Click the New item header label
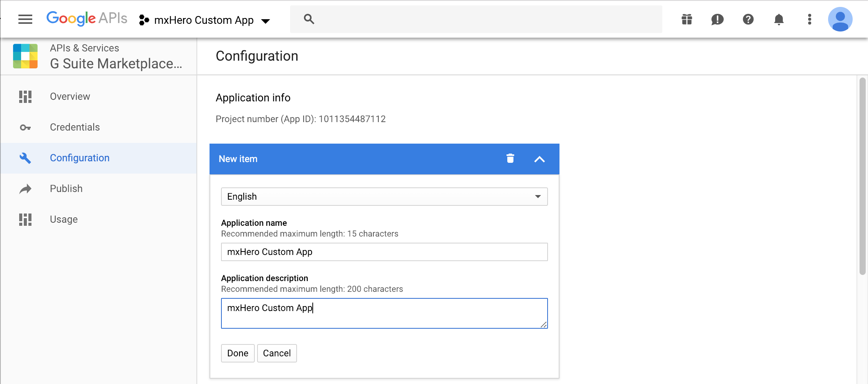The image size is (868, 384). (x=238, y=159)
